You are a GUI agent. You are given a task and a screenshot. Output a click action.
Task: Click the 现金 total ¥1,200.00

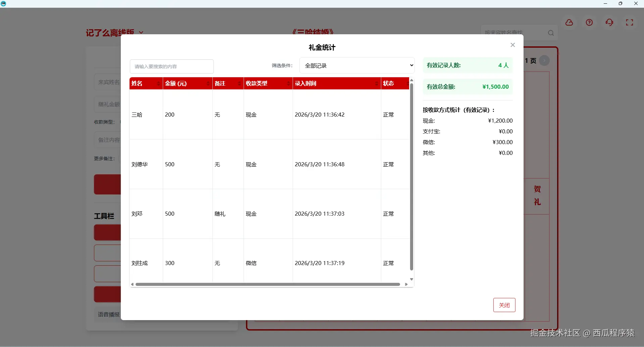point(500,121)
